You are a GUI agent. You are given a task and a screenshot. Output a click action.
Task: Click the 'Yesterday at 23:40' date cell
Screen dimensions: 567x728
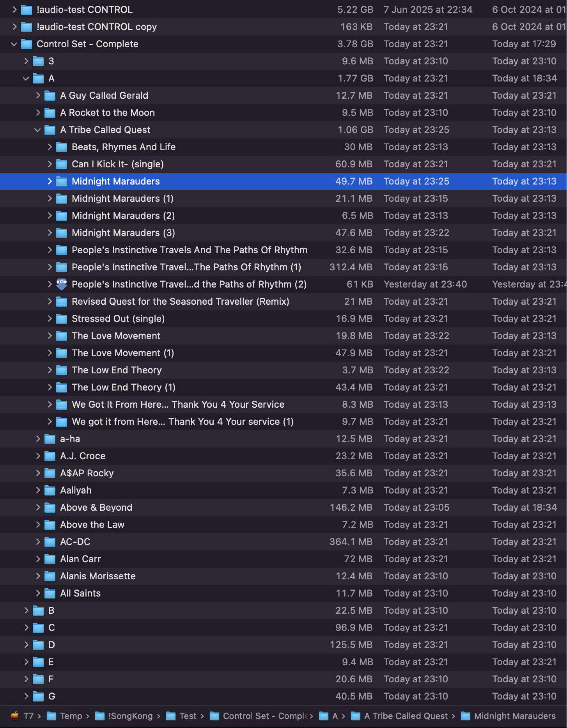tap(425, 284)
